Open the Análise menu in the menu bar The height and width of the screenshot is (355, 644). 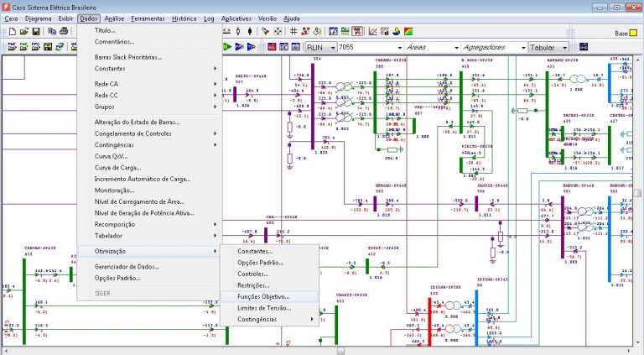(114, 18)
